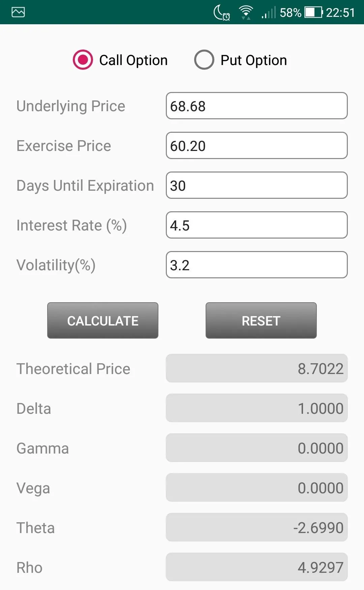Tap the battery level icon
The height and width of the screenshot is (590, 364).
tap(313, 12)
